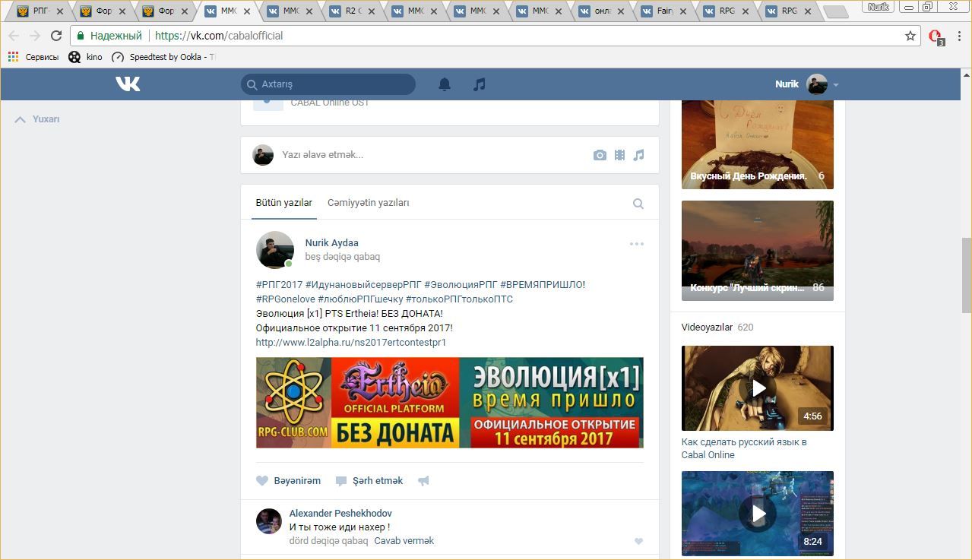
Task: Open the new tab button
Action: (835, 11)
